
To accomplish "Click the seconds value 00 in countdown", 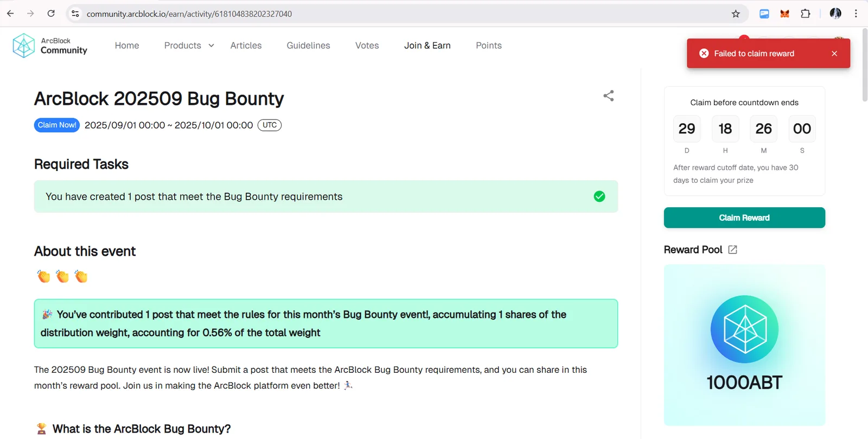I will pyautogui.click(x=802, y=129).
